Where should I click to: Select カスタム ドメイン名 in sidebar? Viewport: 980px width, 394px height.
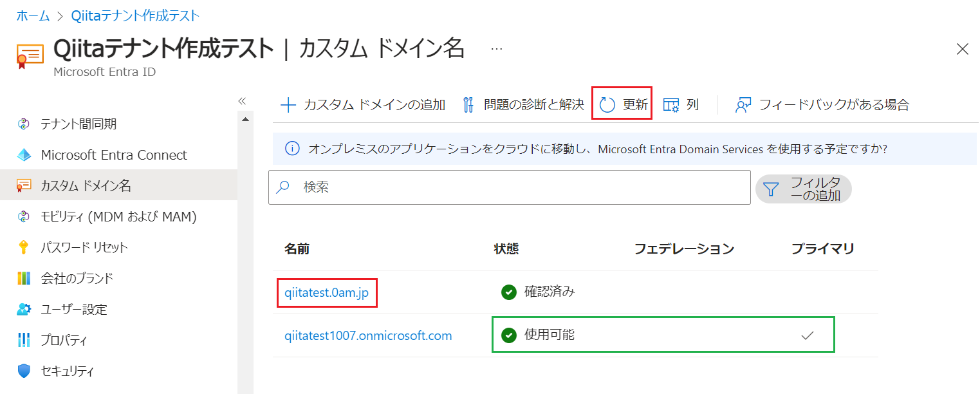[118, 186]
